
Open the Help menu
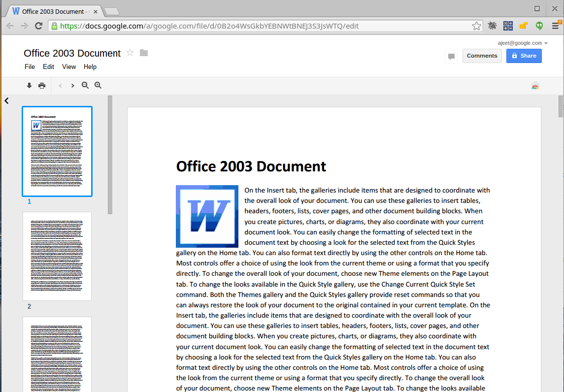90,67
